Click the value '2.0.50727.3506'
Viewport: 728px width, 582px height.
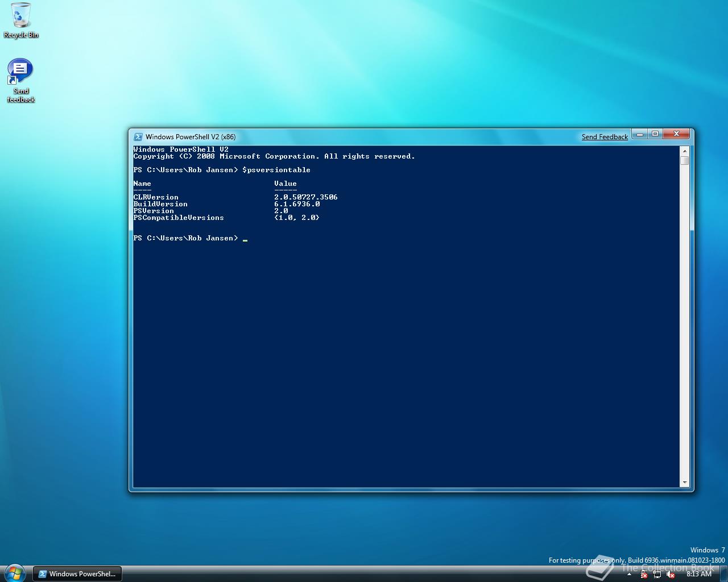[x=306, y=197]
